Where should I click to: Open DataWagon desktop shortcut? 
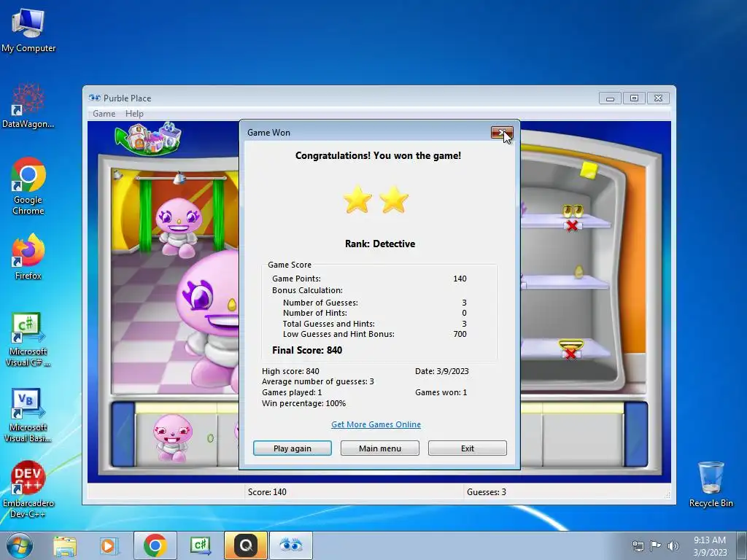(x=28, y=106)
